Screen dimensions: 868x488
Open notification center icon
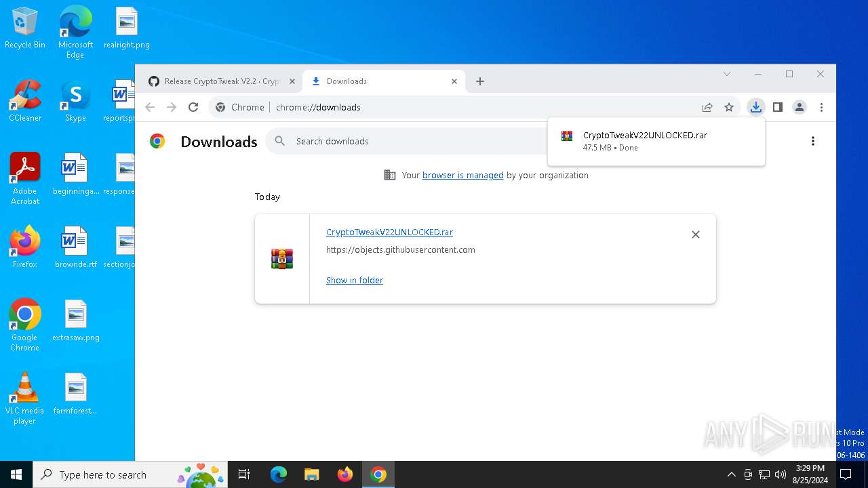[845, 474]
